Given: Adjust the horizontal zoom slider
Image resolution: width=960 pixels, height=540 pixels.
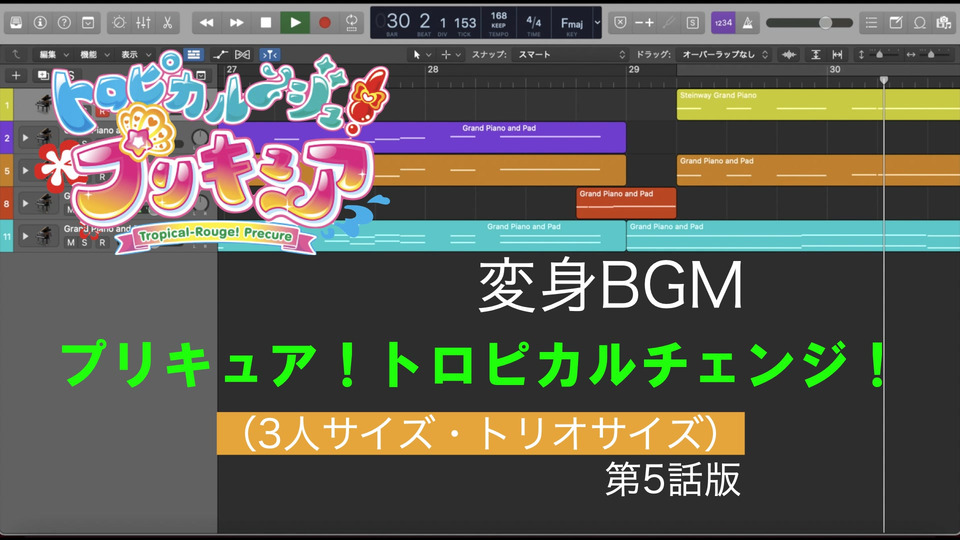Looking at the screenshot, I should pos(931,54).
